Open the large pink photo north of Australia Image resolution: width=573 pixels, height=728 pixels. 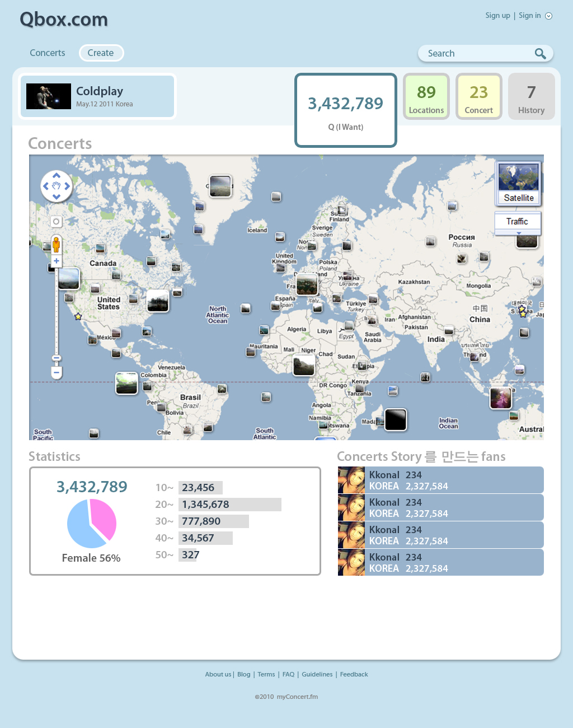501,398
